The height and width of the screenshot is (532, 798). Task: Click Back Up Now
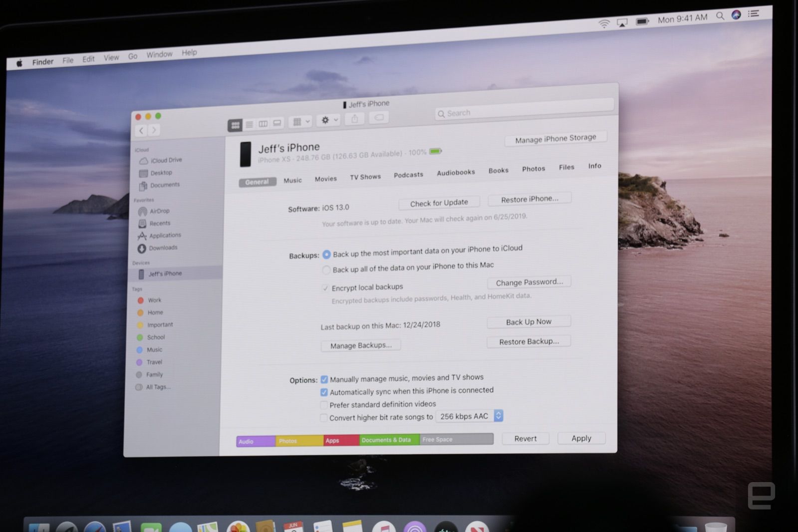(529, 322)
